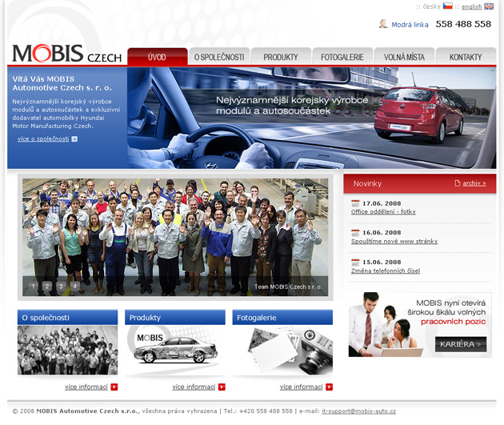504x425 pixels.
Task: Click date text 16.06. 2008
Action: [x=382, y=233]
